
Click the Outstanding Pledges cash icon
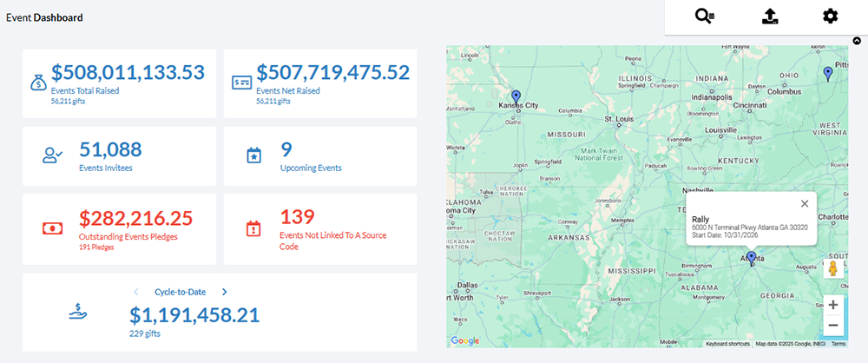[x=53, y=228]
